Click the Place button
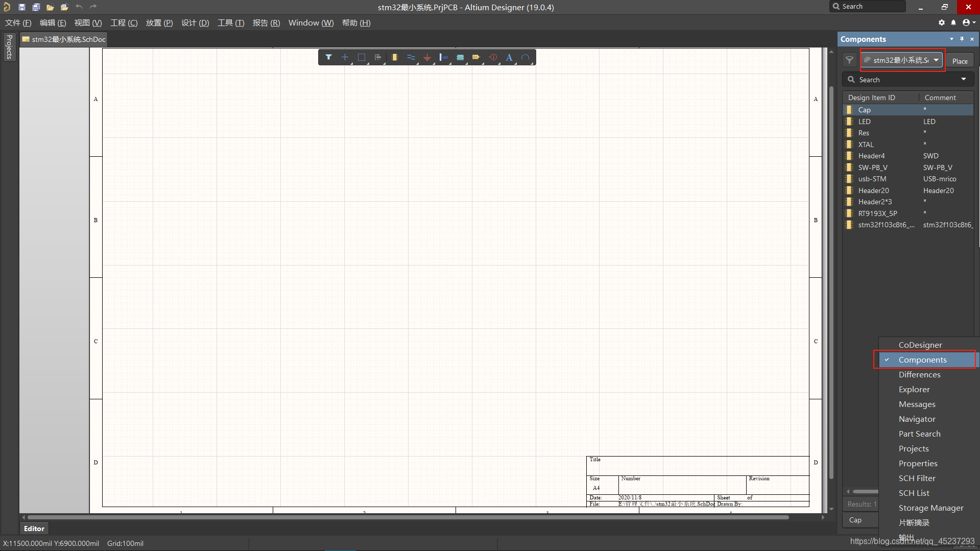This screenshot has width=980, height=551. click(960, 61)
